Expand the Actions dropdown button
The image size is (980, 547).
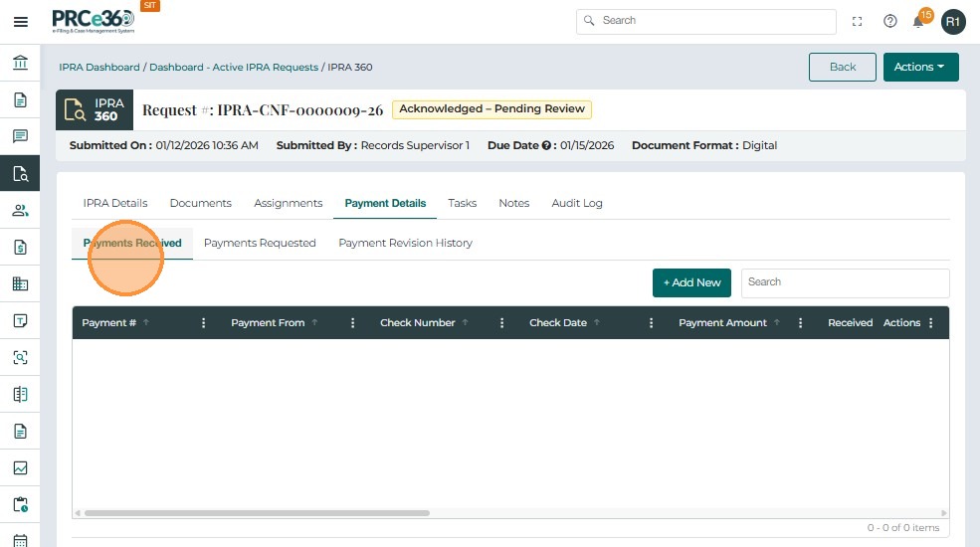pyautogui.click(x=920, y=67)
